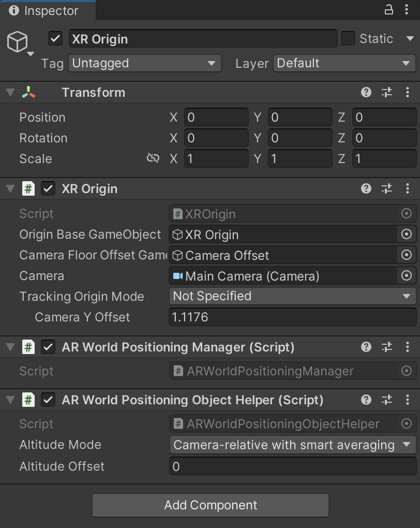
Task: Click the object picker for Origin Base GameObject
Action: pos(407,234)
